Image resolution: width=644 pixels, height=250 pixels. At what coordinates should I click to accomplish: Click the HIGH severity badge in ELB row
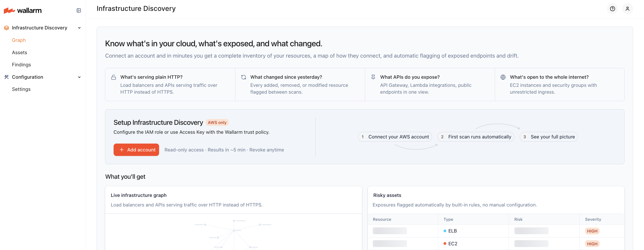pos(592,231)
